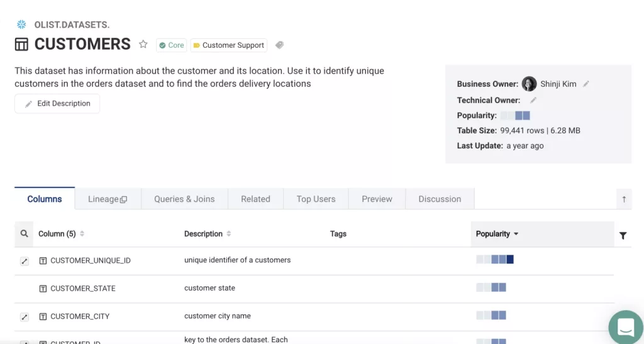644x344 pixels.
Task: Click description 'unique identifier of a customers'
Action: click(x=237, y=260)
